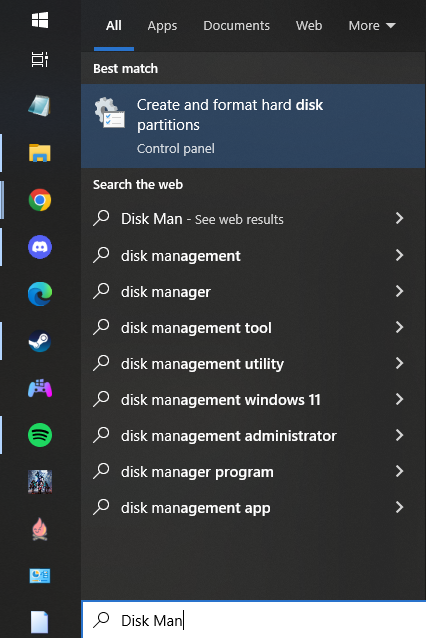Switch to the Web search tab
Image resolution: width=426 pixels, height=638 pixels.
[x=309, y=26]
